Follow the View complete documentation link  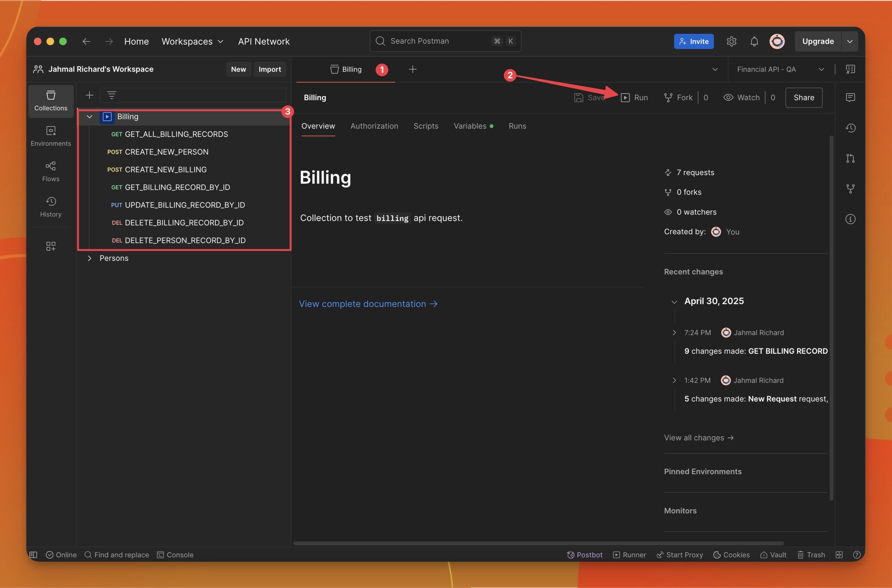coord(368,304)
